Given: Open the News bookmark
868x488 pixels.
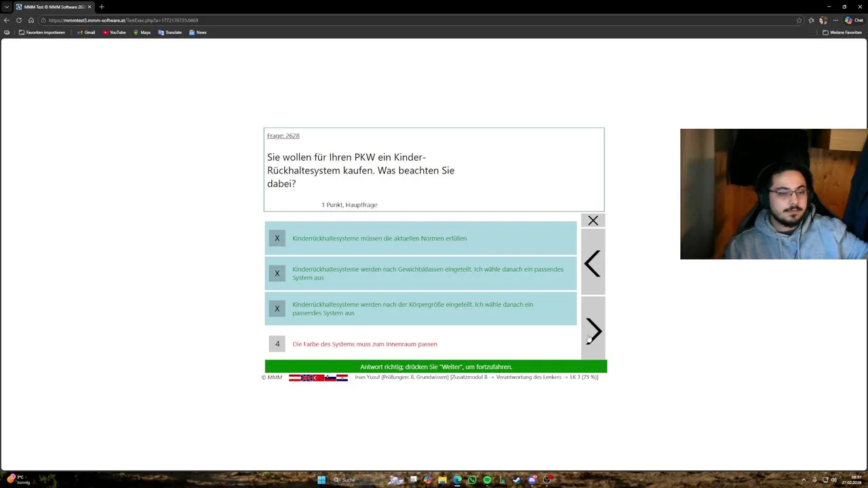Looking at the screenshot, I should tap(198, 33).
